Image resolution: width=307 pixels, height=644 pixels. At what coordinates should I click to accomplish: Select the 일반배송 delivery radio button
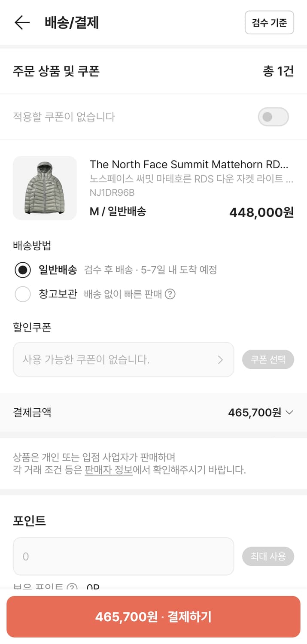coord(23,270)
